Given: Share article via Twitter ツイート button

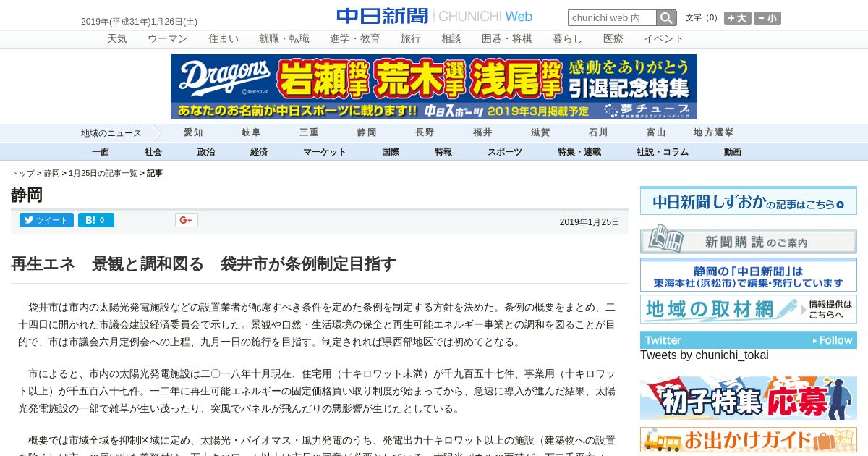Looking at the screenshot, I should click(46, 220).
